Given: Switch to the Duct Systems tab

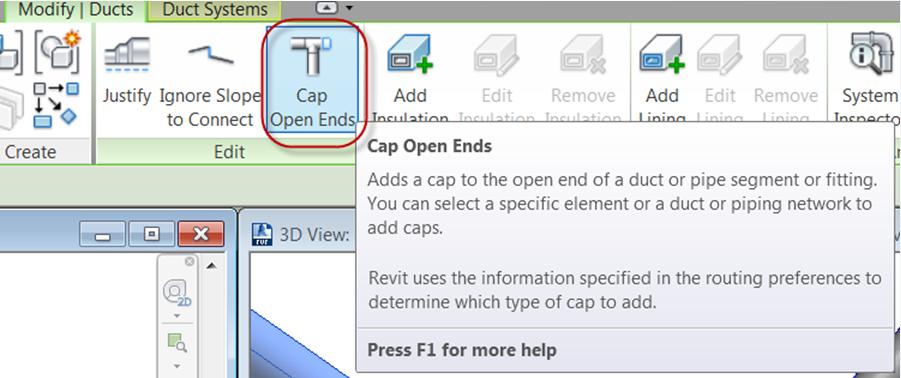Looking at the screenshot, I should 214,10.
